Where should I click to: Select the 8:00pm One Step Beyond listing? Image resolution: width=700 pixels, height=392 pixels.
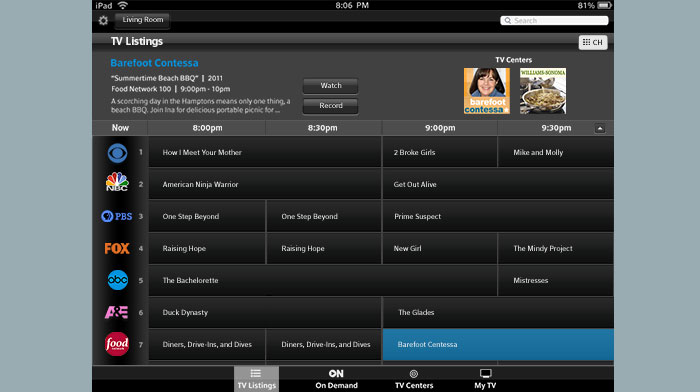(x=207, y=217)
